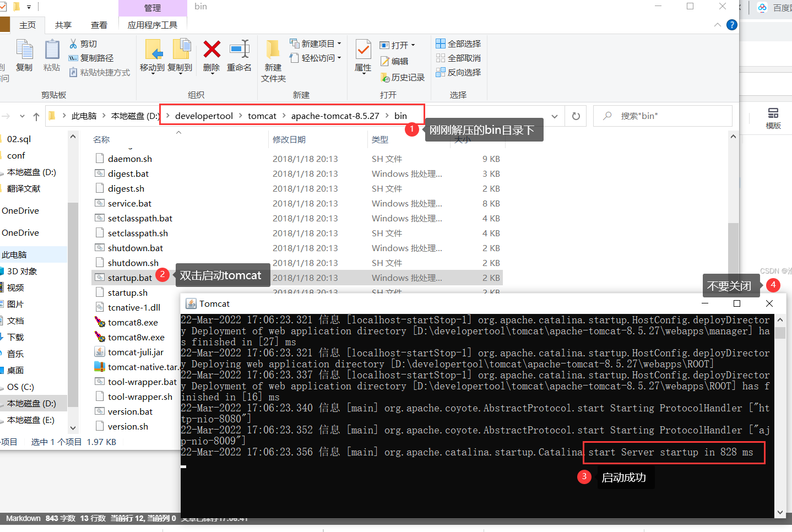
Task: Click the blue Help question mark icon
Action: pos(731,25)
